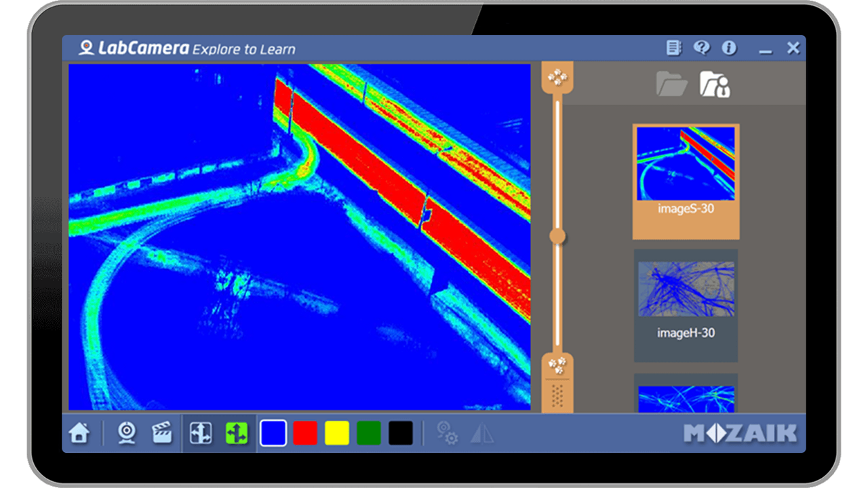This screenshot has height=488, width=868.
Task: Open the gears settings icon
Action: coord(447,433)
